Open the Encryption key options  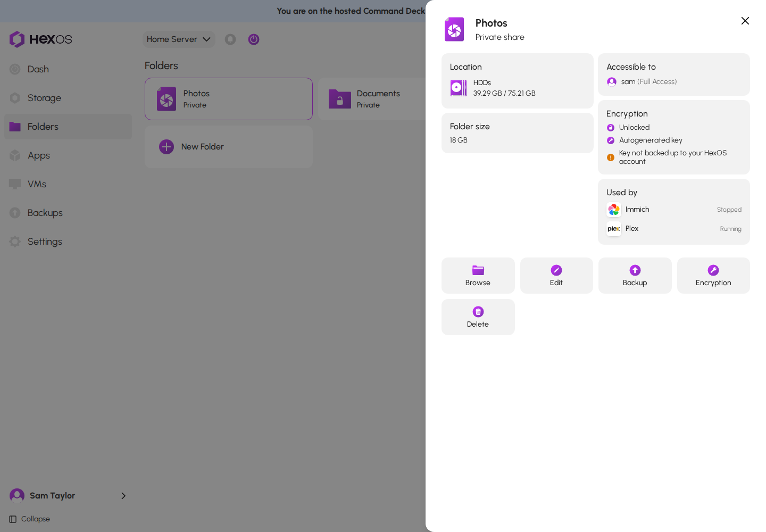[713, 276]
